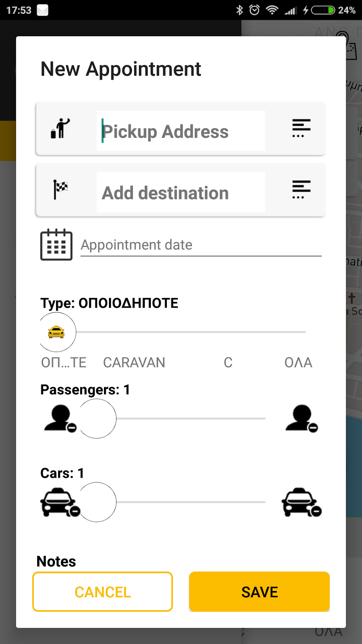Image resolution: width=362 pixels, height=644 pixels.
Task: Choose the ΟΠ...ΤΕ vehicle type label
Action: [x=64, y=363]
